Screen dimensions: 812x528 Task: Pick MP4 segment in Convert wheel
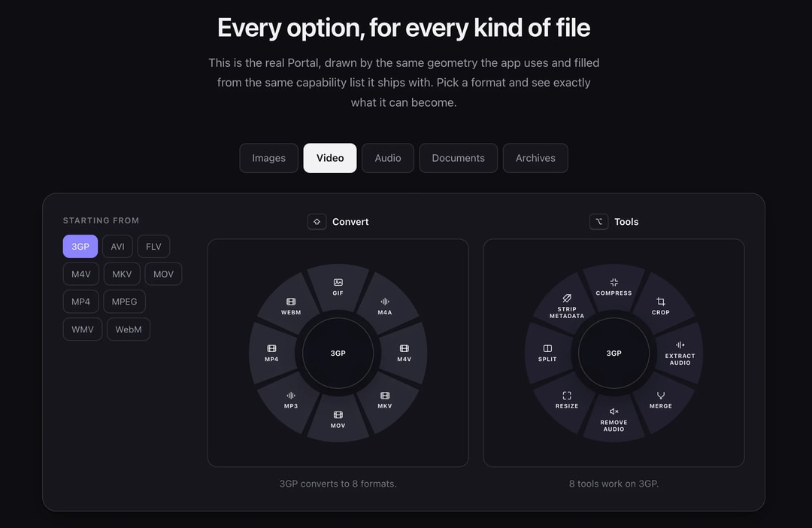[x=271, y=353]
